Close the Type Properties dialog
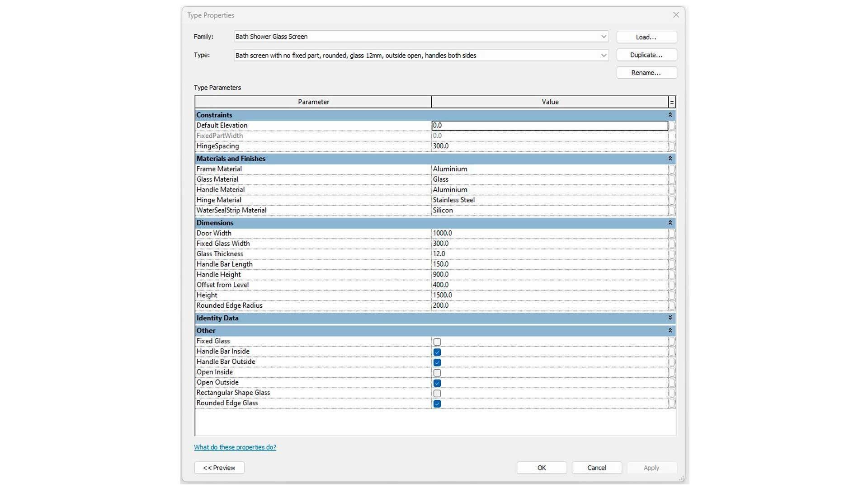The image size is (868, 488). (676, 15)
